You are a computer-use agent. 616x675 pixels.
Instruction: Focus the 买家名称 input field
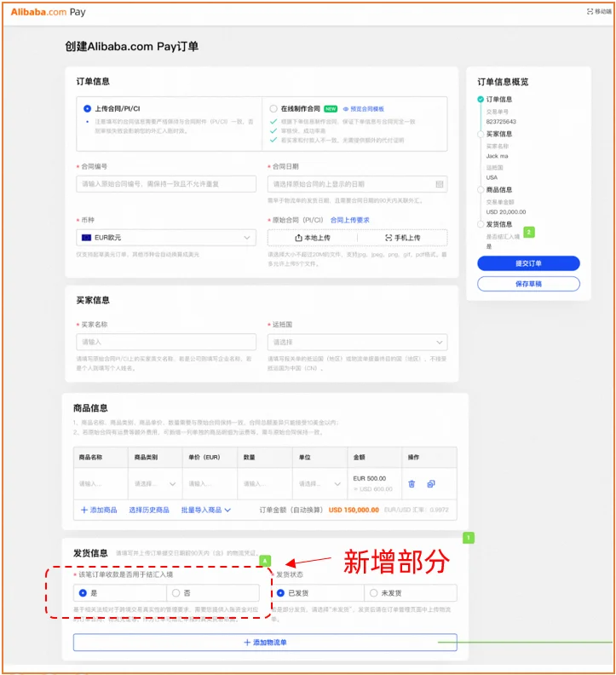(166, 342)
